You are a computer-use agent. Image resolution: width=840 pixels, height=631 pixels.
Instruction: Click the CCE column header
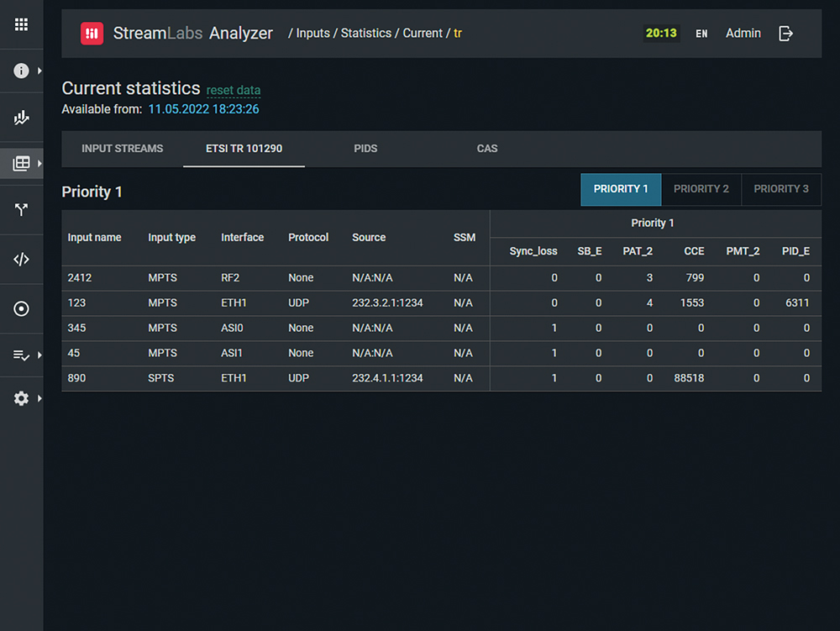point(694,251)
